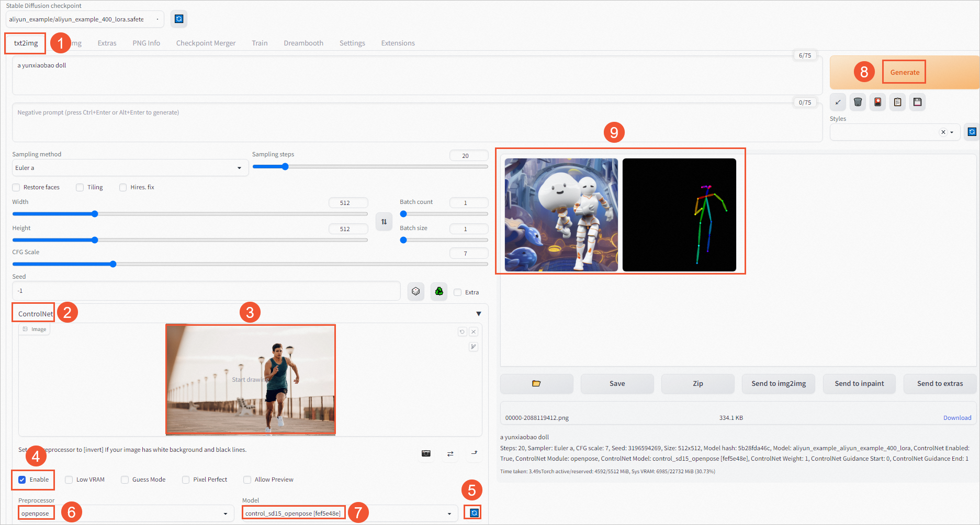Toggle the Extra seed checkbox
Screen dimensions: 980x525
[x=458, y=292]
